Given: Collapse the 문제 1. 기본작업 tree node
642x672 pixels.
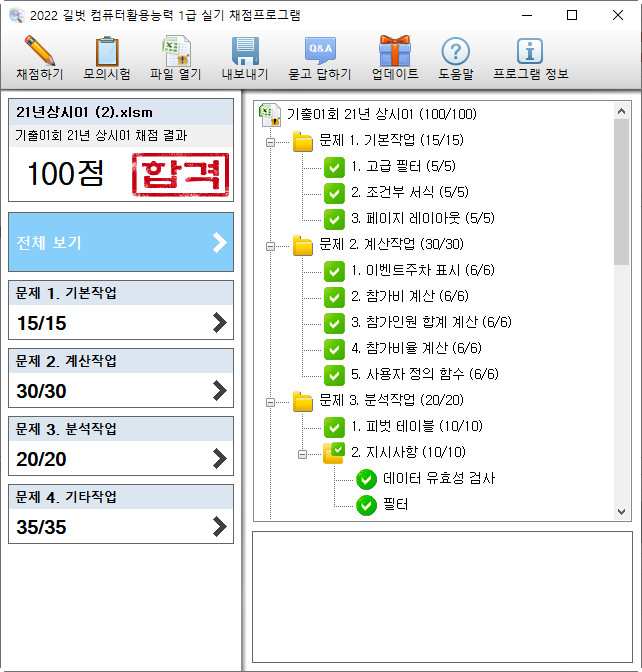Looking at the screenshot, I should pyautogui.click(x=270, y=141).
